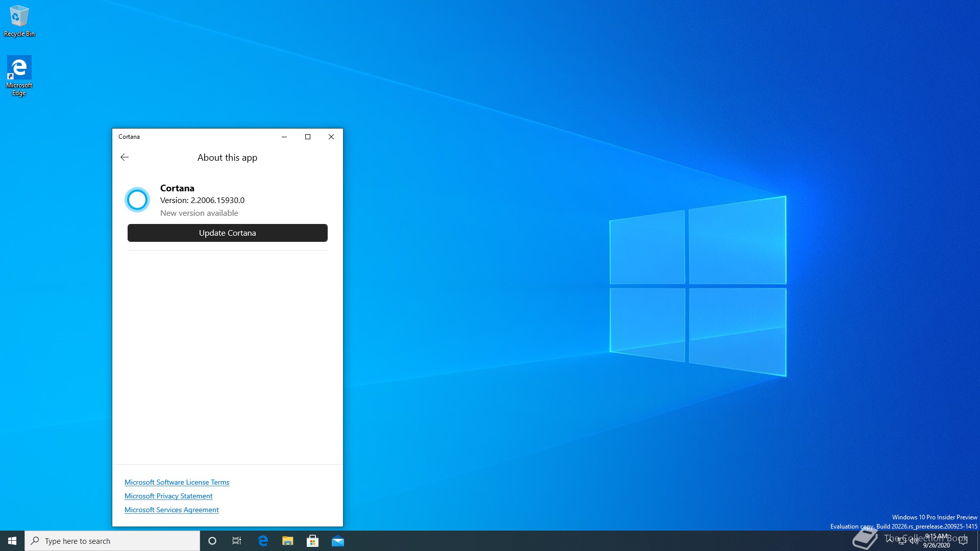Click the Cortana taskbar circle icon
The width and height of the screenshot is (980, 551).
click(x=212, y=541)
